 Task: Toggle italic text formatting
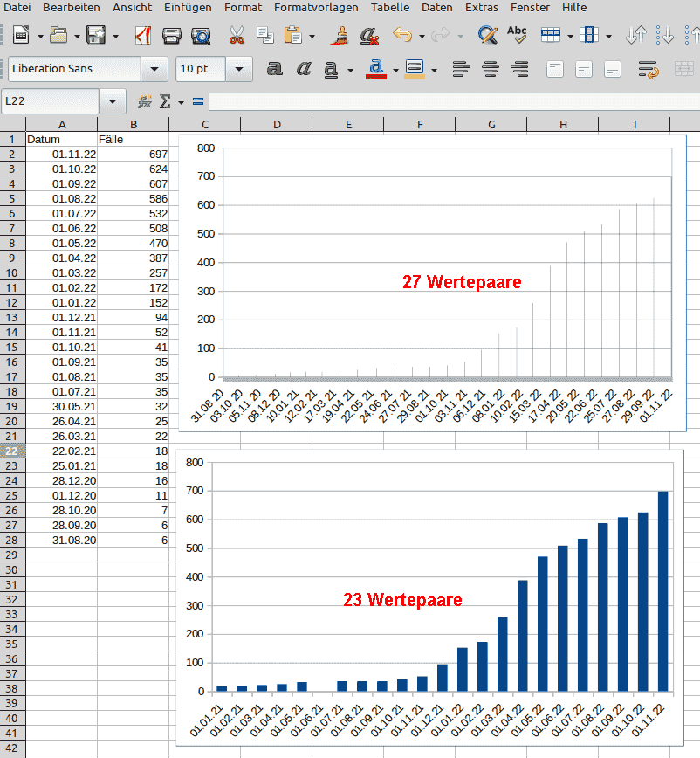pyautogui.click(x=304, y=69)
